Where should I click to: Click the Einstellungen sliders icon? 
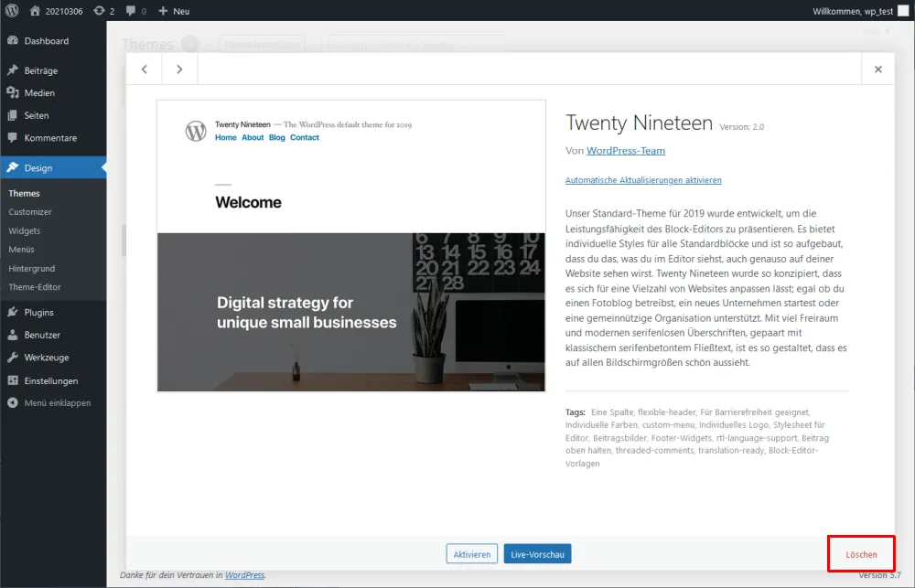click(x=13, y=380)
